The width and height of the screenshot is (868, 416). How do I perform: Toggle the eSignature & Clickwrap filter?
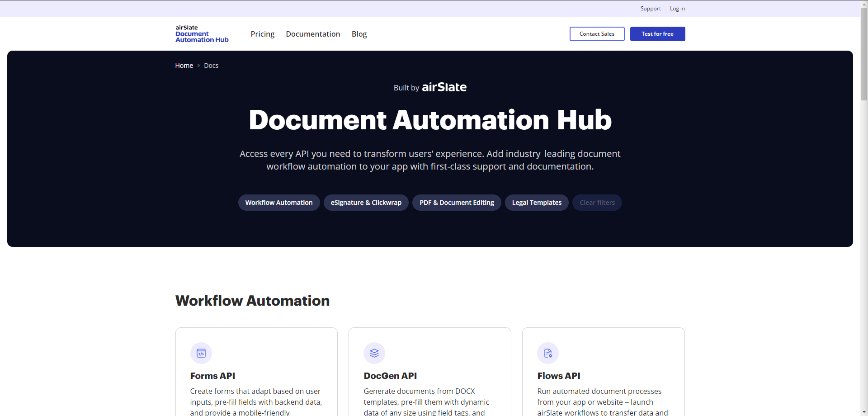point(366,203)
